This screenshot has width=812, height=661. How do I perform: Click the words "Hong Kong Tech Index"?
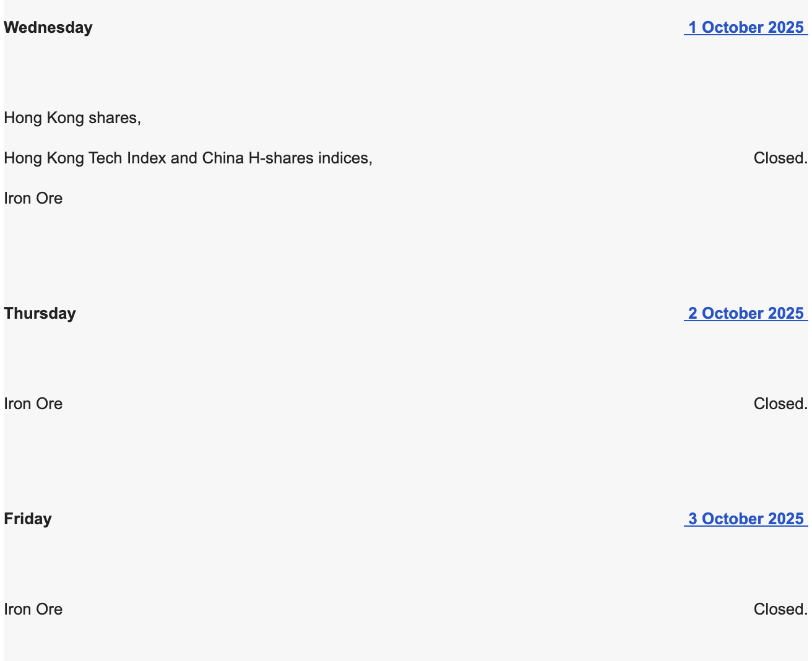pos(85,158)
